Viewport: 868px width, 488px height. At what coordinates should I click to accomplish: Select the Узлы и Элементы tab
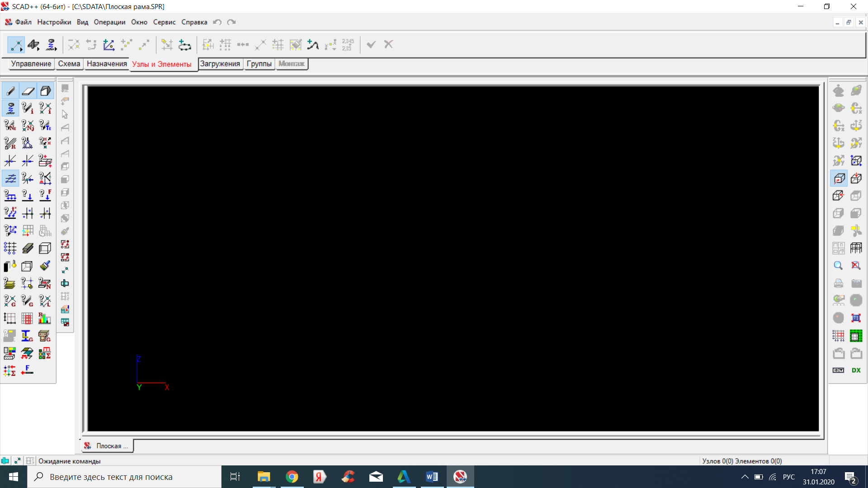pyautogui.click(x=162, y=64)
